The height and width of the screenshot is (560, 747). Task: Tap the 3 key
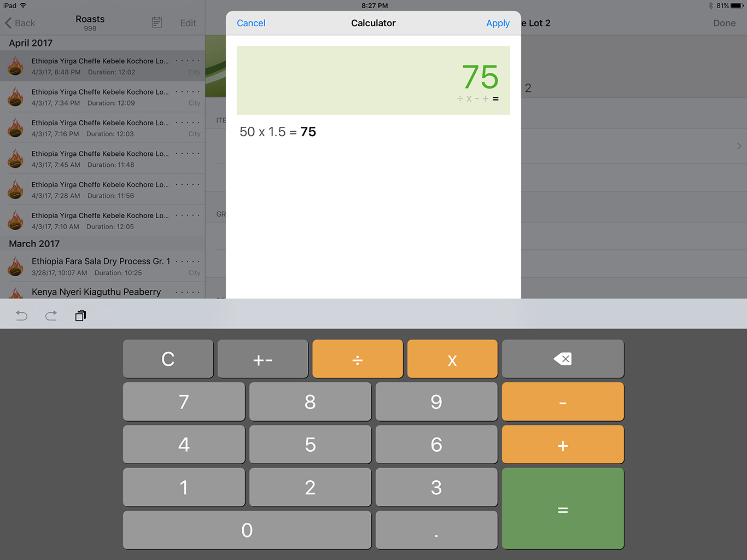pos(436,487)
